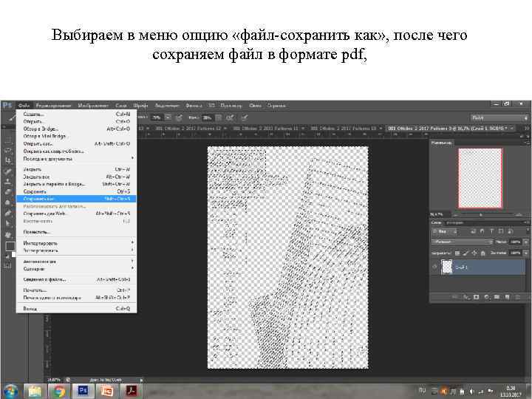The image size is (532, 399).
Task: Open the workspace switcher dropdown
Action: (499, 117)
